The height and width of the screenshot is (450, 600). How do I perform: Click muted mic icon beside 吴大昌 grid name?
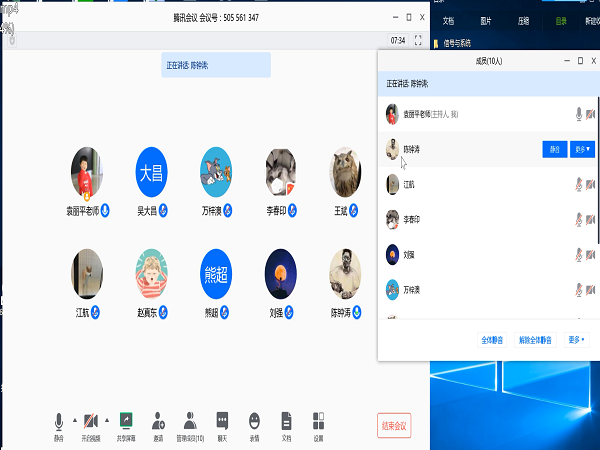point(163,210)
